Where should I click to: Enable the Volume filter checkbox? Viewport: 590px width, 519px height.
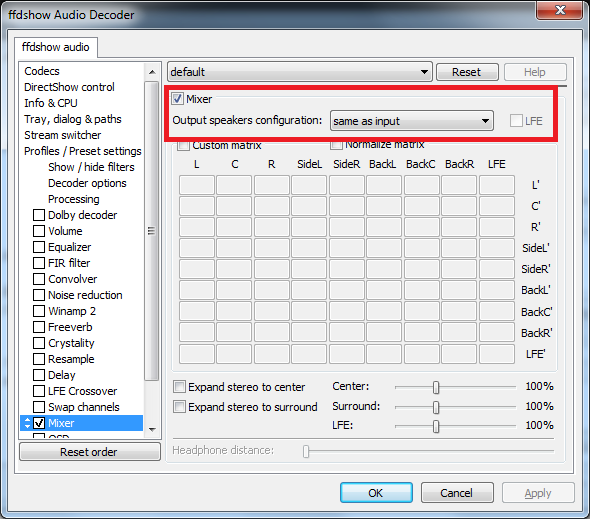pyautogui.click(x=39, y=231)
